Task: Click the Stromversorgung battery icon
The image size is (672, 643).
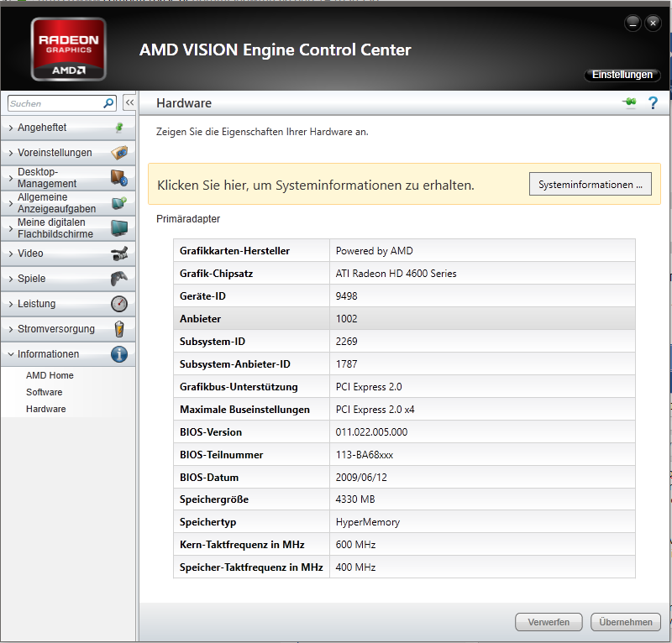Action: coord(119,329)
